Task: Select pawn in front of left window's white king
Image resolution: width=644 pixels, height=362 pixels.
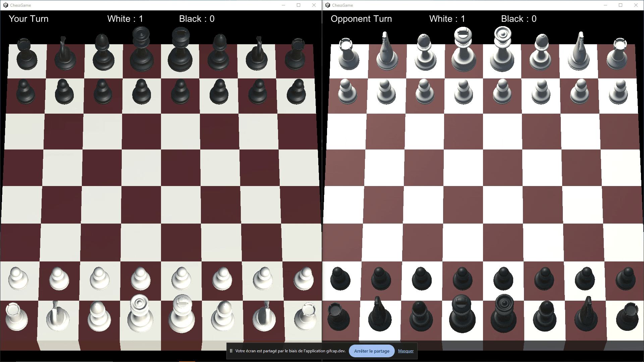Action: [181, 278]
